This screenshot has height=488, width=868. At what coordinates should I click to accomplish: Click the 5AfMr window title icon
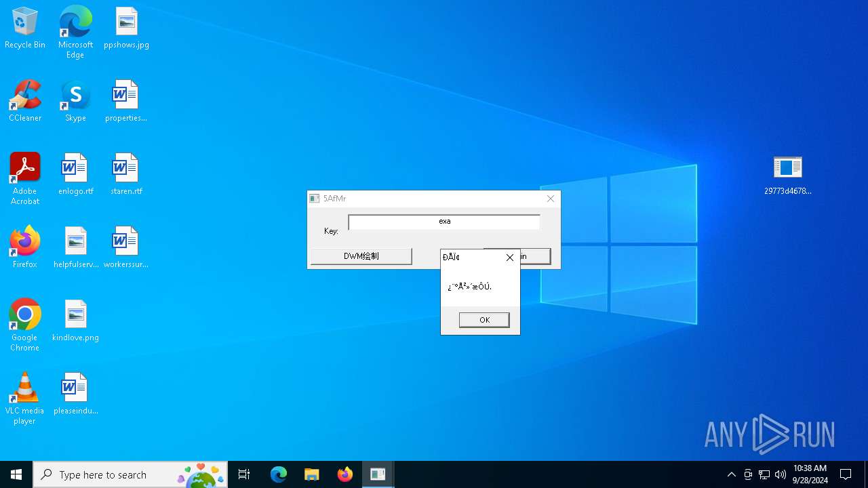315,199
